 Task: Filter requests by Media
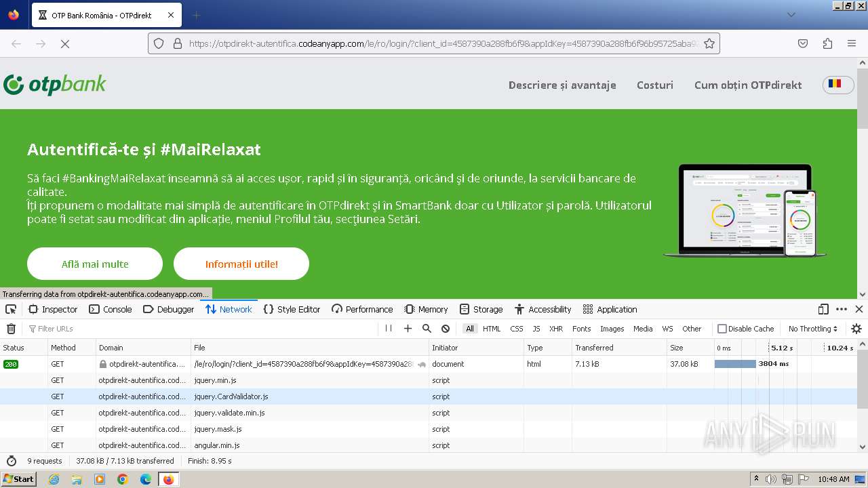tap(643, 329)
